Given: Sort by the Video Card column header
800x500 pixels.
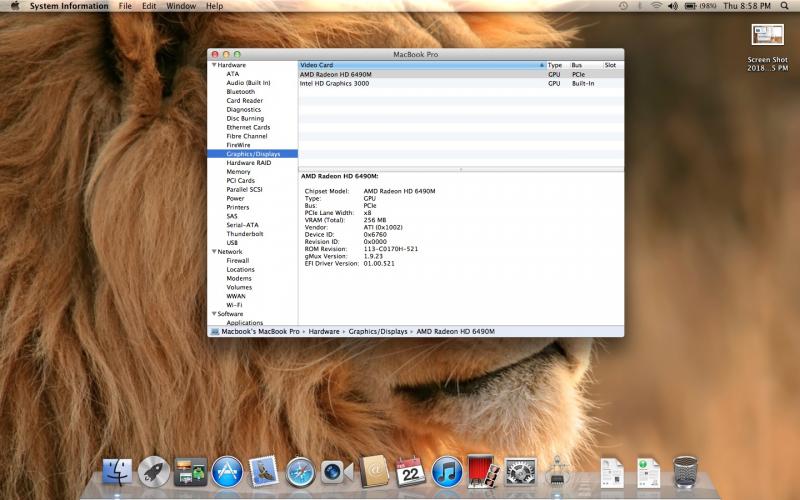Looking at the screenshot, I should [422, 65].
